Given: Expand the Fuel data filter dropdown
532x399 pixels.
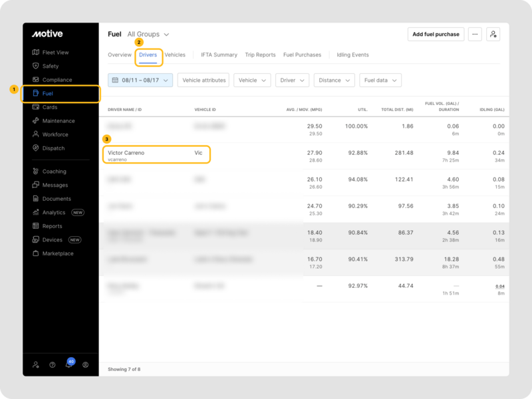Looking at the screenshot, I should [380, 80].
